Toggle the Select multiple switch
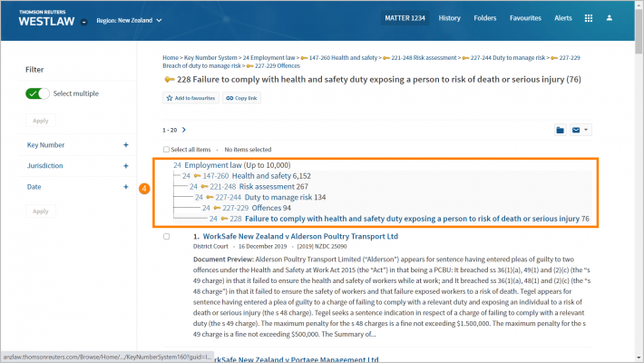 pyautogui.click(x=37, y=93)
